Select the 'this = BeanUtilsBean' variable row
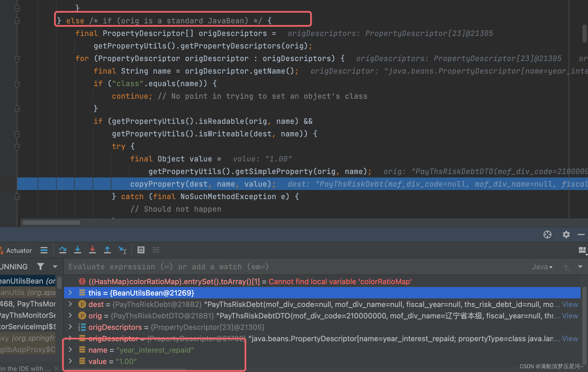This screenshot has height=372, width=588. (141, 293)
